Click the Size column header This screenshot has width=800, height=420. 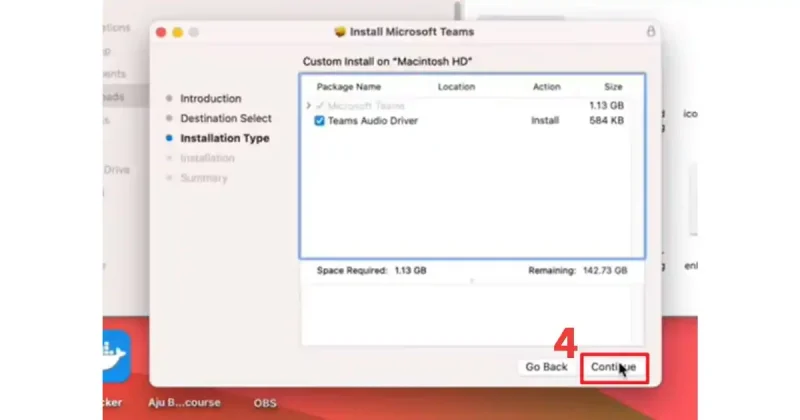613,87
